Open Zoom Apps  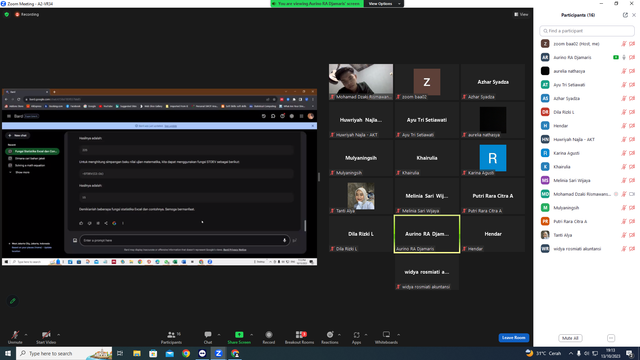(356, 337)
